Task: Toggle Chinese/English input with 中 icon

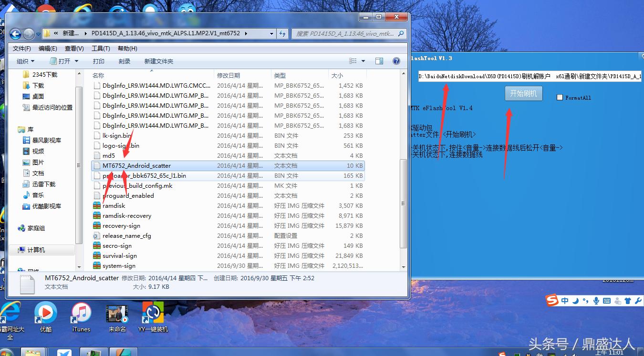Action: tap(565, 301)
